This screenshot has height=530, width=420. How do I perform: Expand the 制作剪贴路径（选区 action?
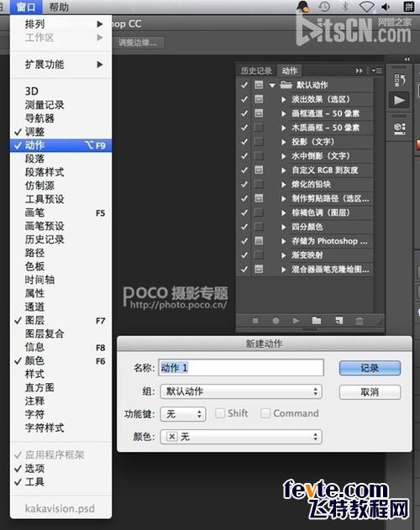(x=284, y=199)
